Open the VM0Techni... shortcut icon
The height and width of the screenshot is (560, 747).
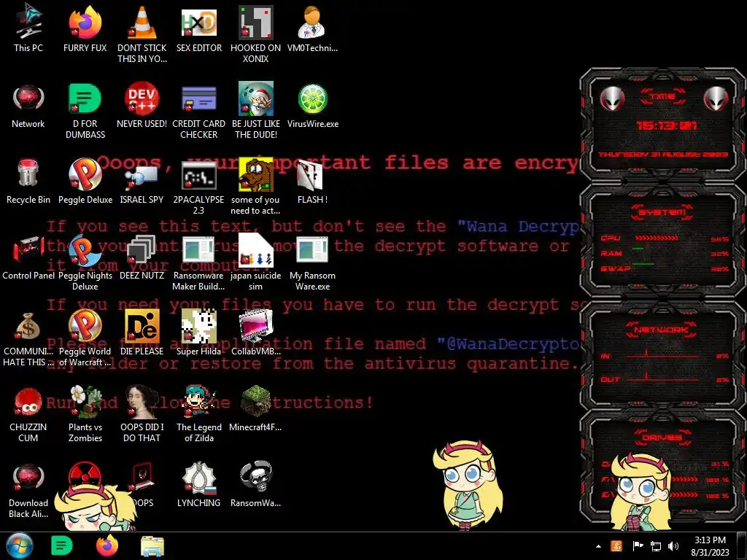coord(312,28)
